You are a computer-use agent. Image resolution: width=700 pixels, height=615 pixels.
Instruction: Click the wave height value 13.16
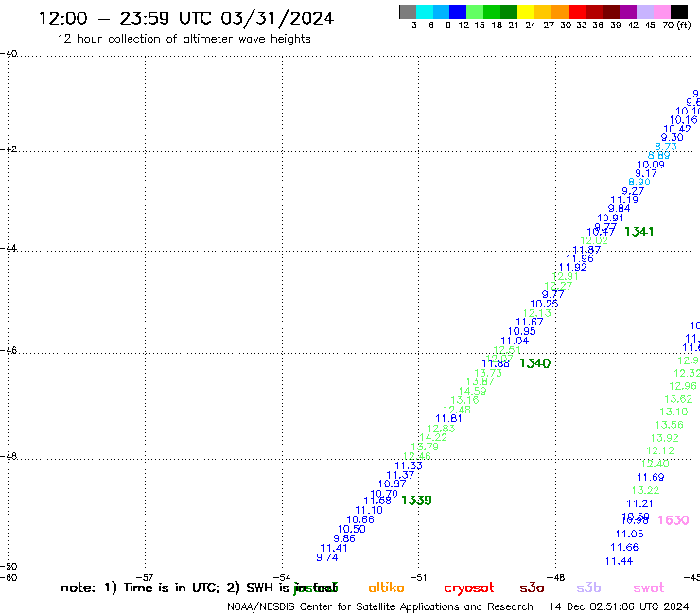coord(464,400)
